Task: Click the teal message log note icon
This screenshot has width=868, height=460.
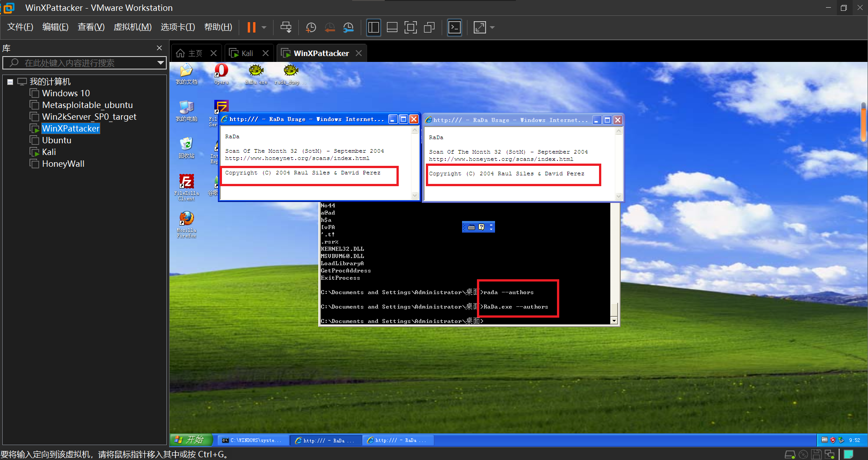Action: 849,454
